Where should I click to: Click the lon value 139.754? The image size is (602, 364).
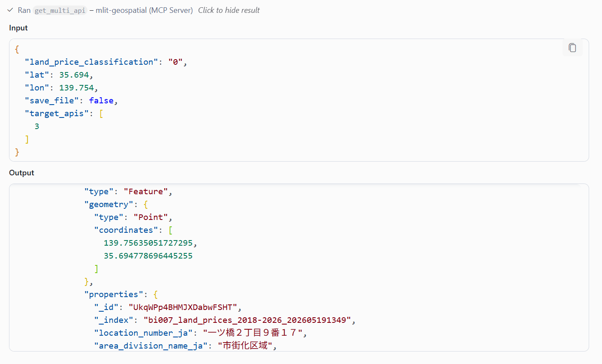[x=76, y=87]
